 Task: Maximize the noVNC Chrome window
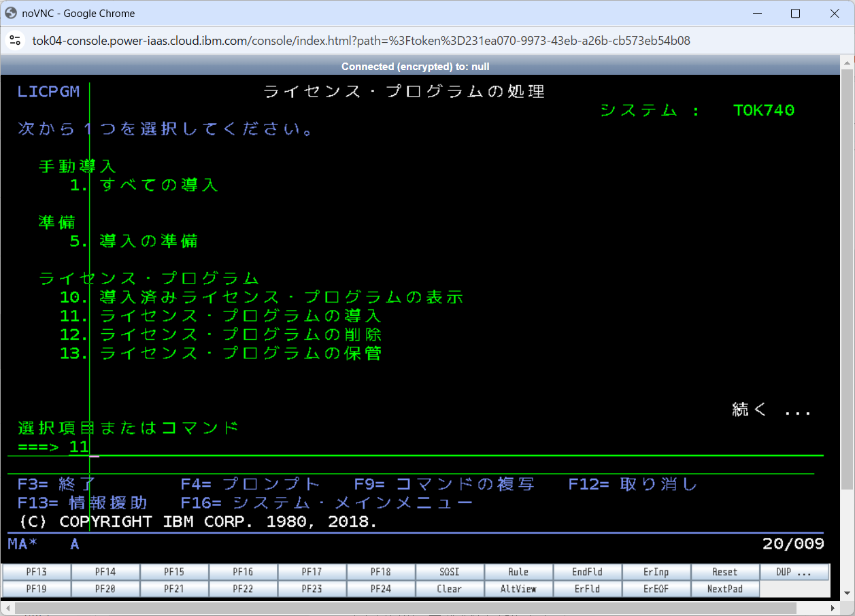click(795, 13)
